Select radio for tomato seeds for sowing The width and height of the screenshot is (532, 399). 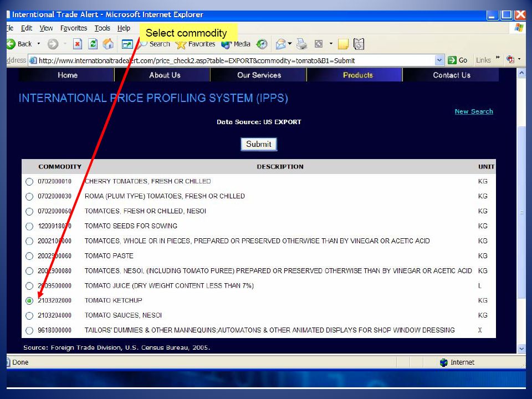29,226
